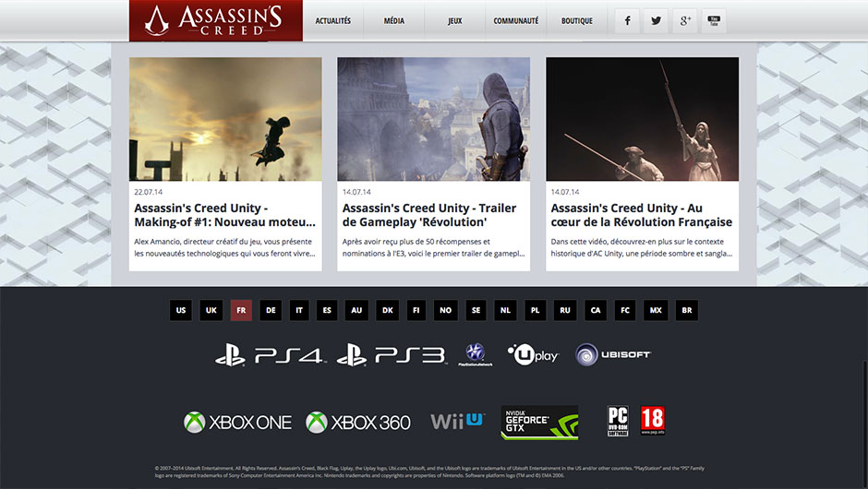Click the PEGI 18 rating badge
Image resolution: width=868 pixels, height=489 pixels.
(653, 421)
